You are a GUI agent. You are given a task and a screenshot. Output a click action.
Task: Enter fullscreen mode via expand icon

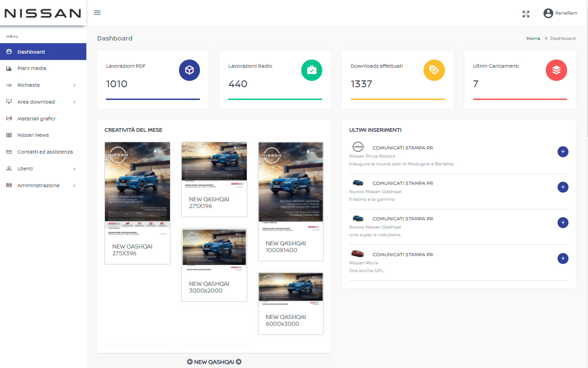(526, 14)
